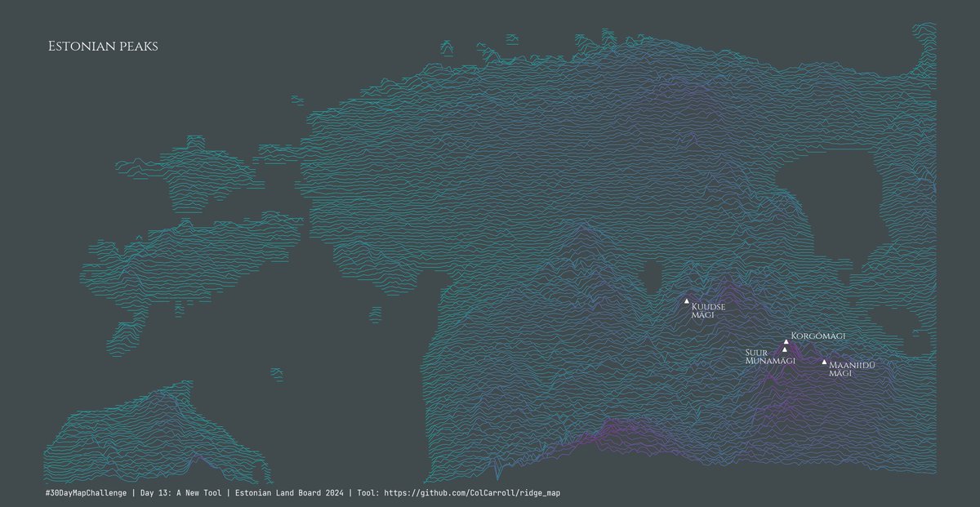Select the 'Maaniidü Mägi' label
980x507 pixels.
click(x=852, y=369)
